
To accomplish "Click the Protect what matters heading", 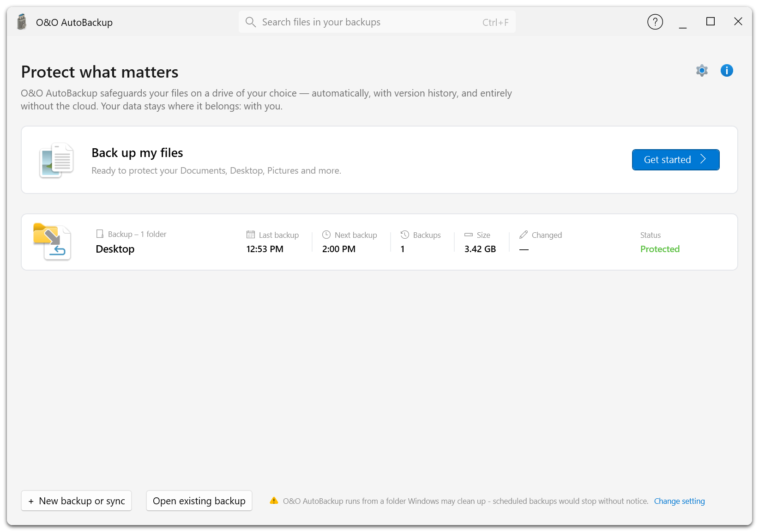I will click(100, 72).
